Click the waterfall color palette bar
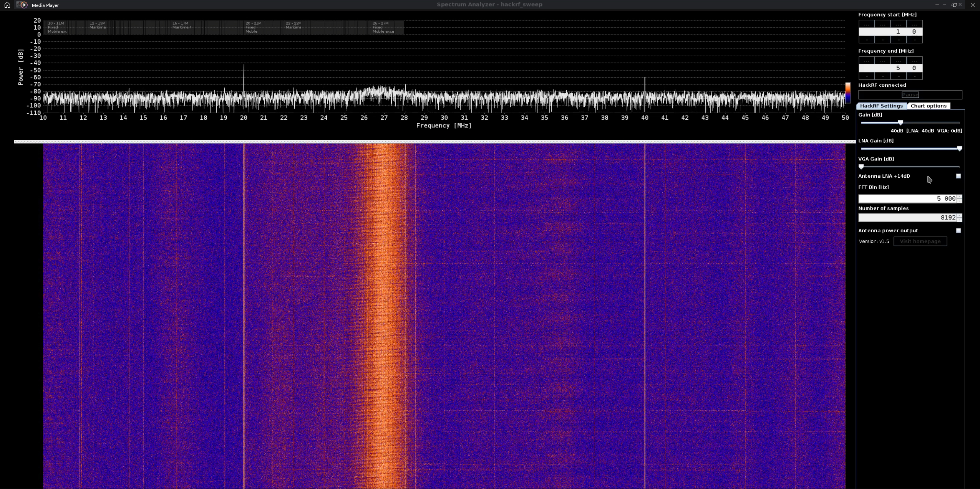The width and height of the screenshot is (980, 489). (847, 93)
